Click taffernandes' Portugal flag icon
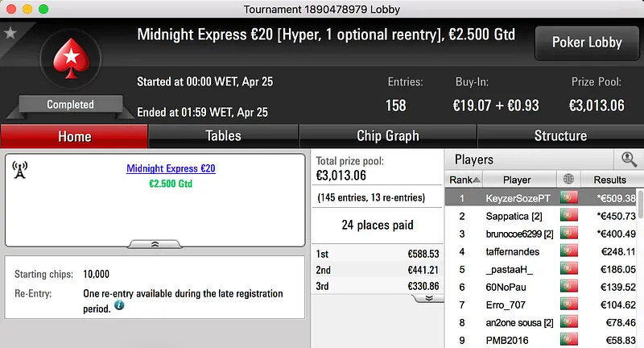644x348 pixels. (x=570, y=252)
